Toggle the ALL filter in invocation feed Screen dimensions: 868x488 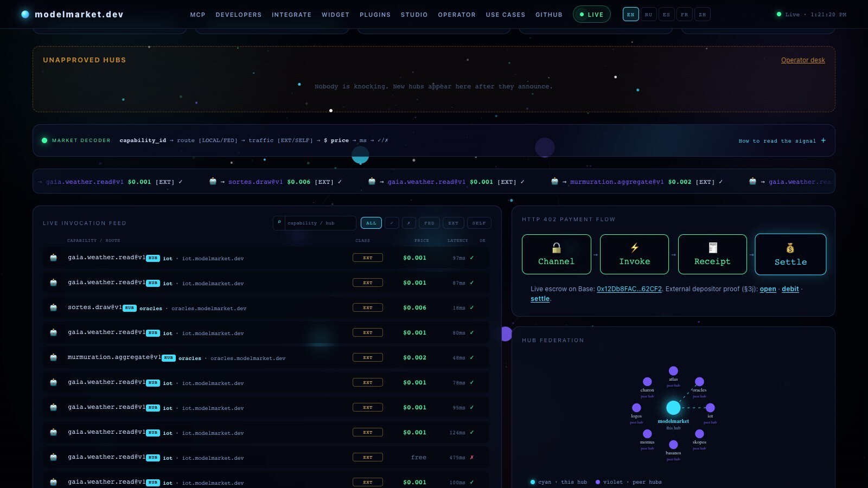point(371,223)
